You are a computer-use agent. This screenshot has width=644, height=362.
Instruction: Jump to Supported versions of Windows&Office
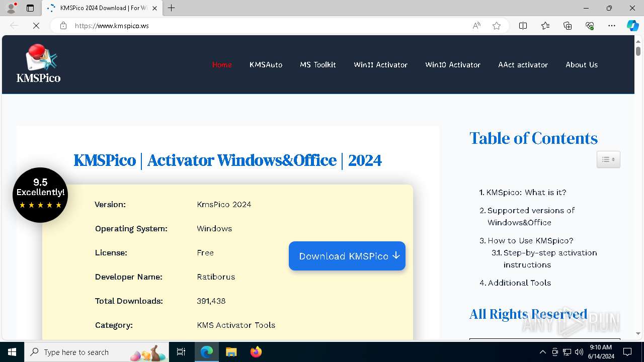(531, 216)
